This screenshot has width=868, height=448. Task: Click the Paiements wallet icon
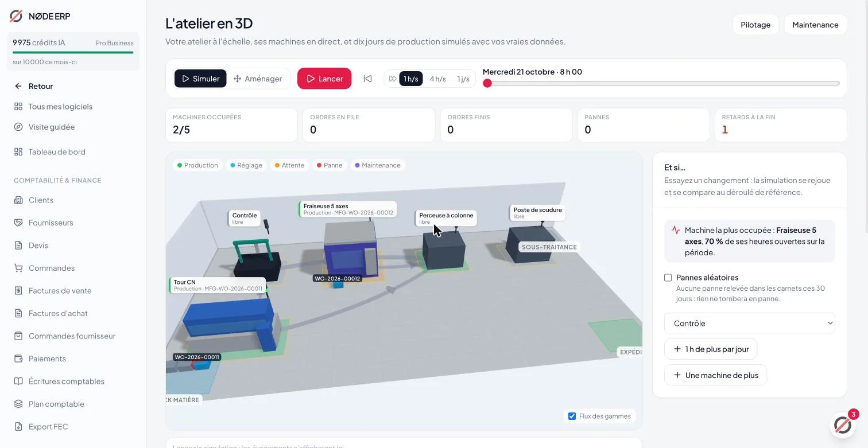[18, 359]
